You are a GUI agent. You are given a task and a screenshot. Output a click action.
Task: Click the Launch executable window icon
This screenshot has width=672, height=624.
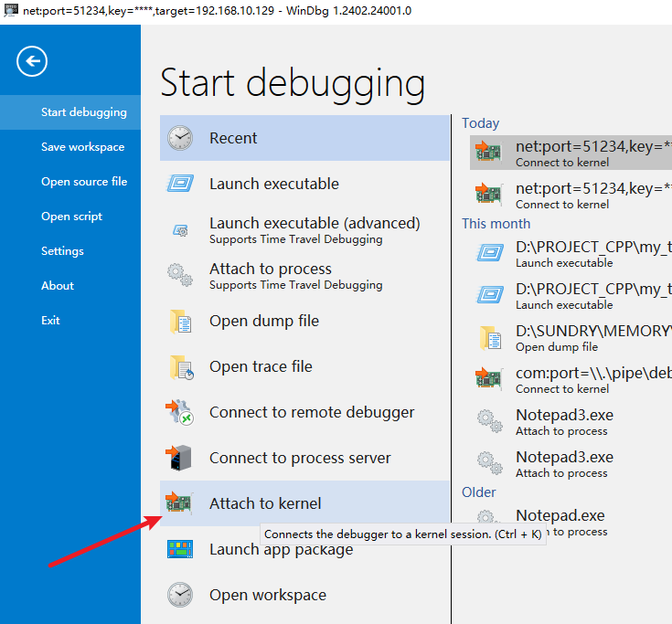pyautogui.click(x=180, y=184)
